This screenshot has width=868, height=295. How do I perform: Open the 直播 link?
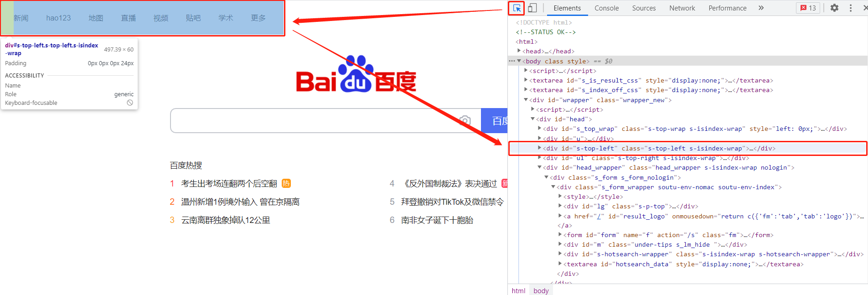[129, 18]
